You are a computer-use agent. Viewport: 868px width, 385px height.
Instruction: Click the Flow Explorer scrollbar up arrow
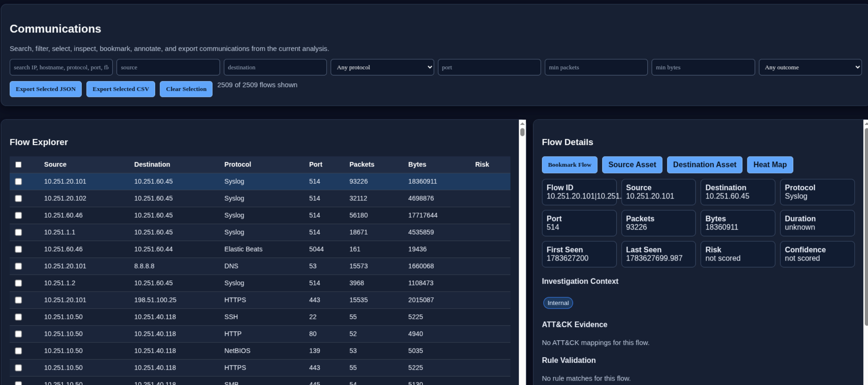point(522,123)
